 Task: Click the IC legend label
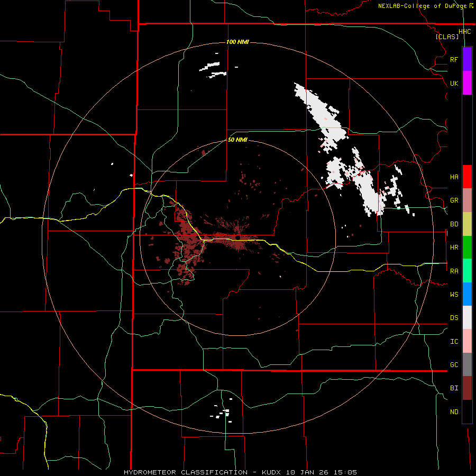[454, 341]
